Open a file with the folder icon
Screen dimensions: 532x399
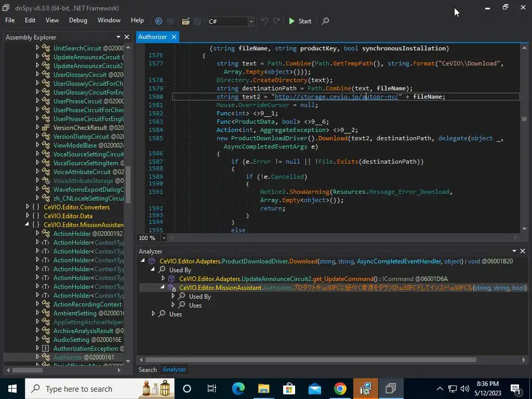[x=185, y=21]
